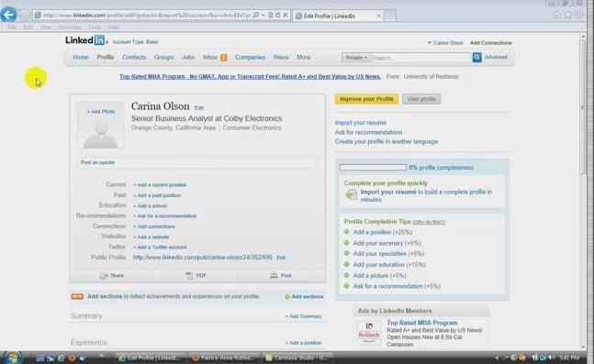Click Add Summary link in Summary section

pos(304,316)
